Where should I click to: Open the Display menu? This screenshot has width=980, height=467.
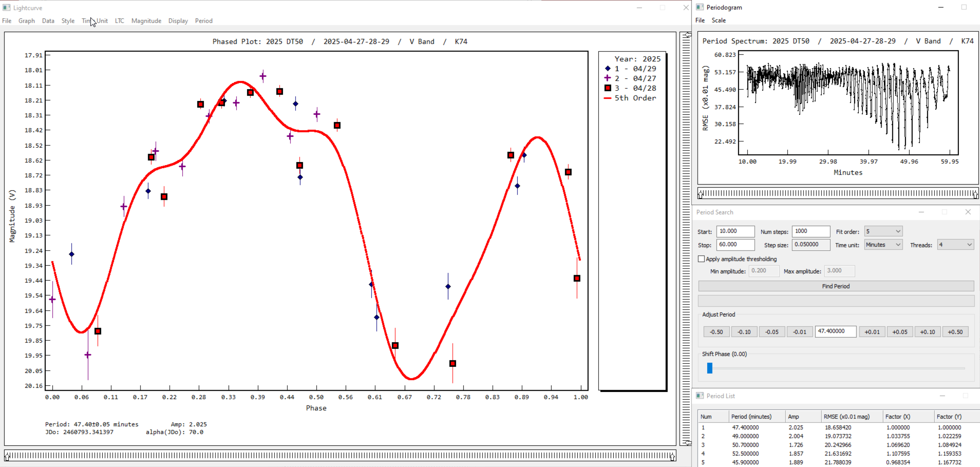tap(178, 20)
